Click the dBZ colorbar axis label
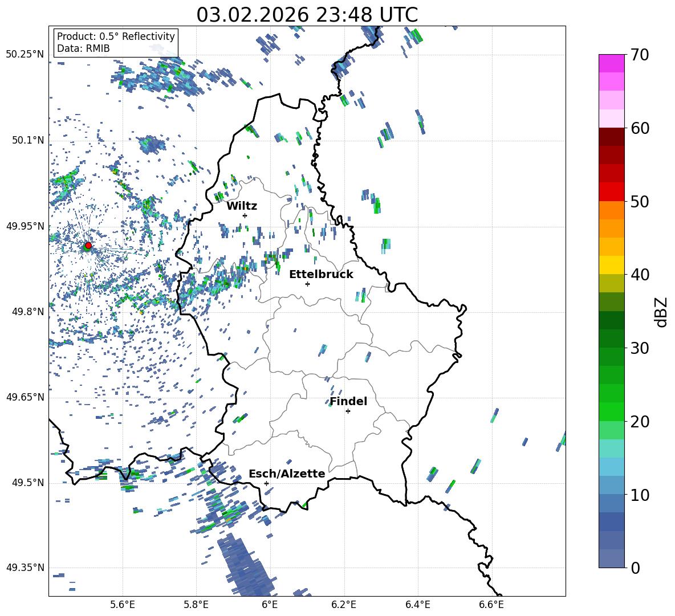Screen dimensions: 675x616 click(x=662, y=312)
